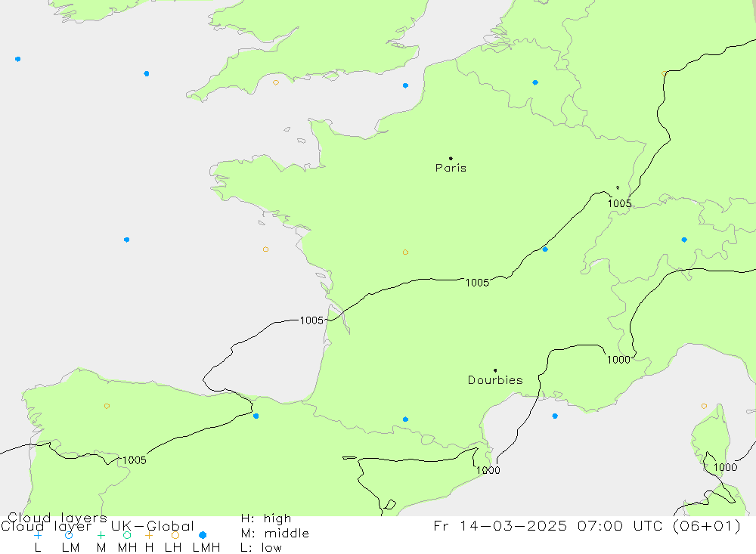The image size is (756, 554).
Task: Click the 'H: high' legend text
Action: point(266,518)
